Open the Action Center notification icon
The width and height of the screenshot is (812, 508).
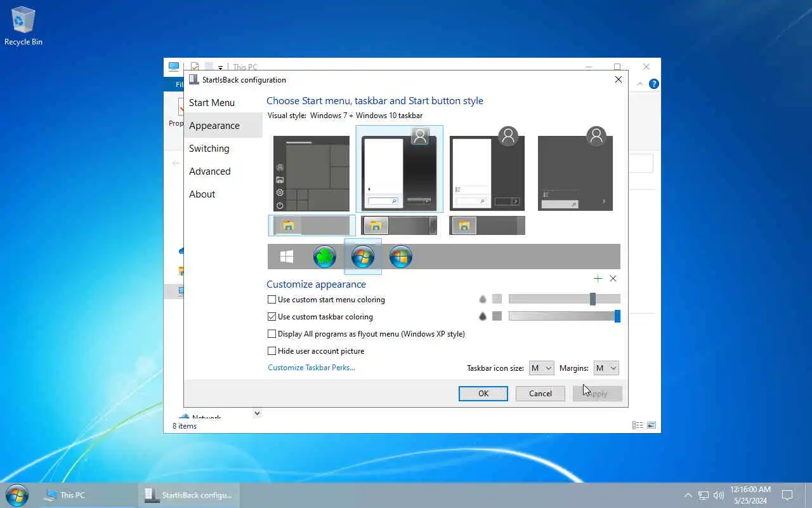tap(787, 495)
